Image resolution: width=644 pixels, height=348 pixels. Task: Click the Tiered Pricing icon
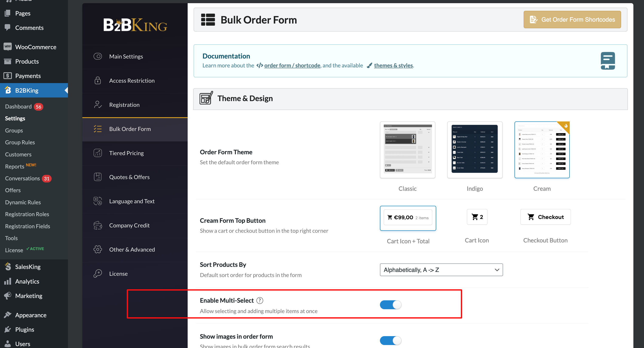(x=97, y=153)
